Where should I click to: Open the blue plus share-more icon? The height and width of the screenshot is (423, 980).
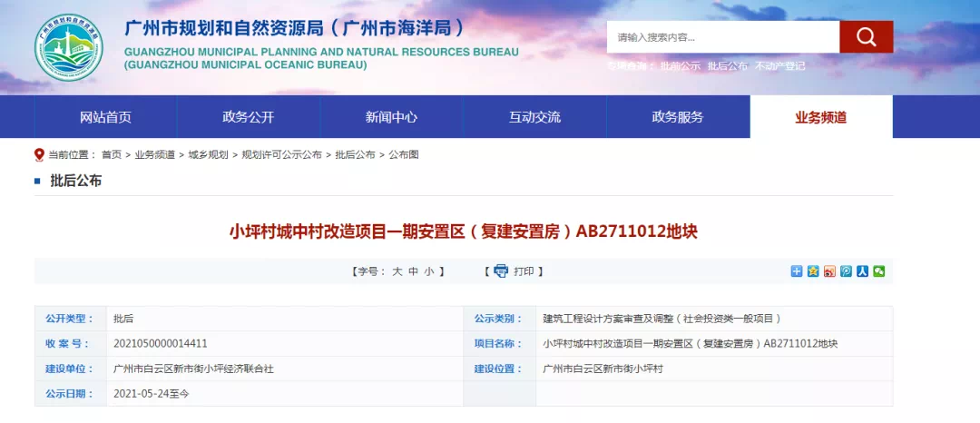[x=796, y=271]
